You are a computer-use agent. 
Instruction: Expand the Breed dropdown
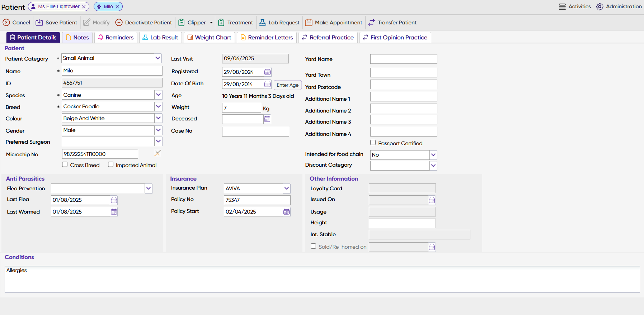click(158, 106)
